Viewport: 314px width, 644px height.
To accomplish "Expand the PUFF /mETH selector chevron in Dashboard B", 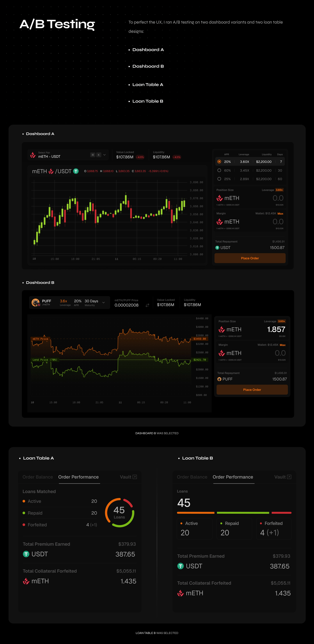I will pos(103,302).
